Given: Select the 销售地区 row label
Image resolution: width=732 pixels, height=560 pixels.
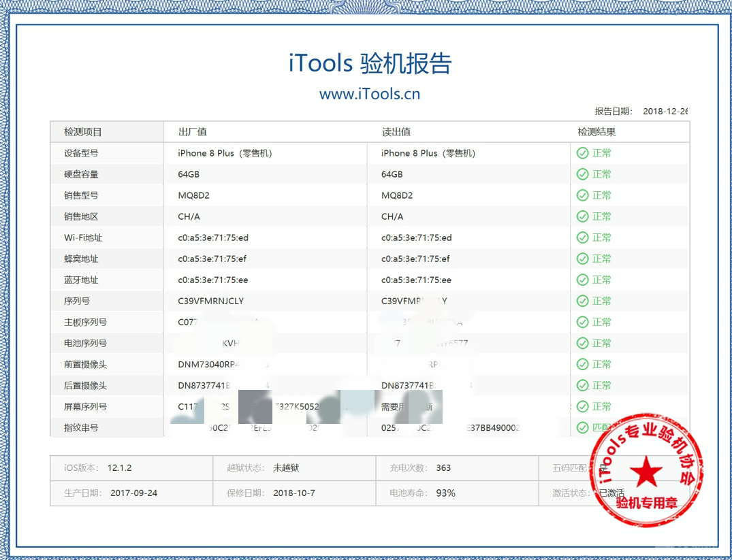Looking at the screenshot, I should (81, 216).
